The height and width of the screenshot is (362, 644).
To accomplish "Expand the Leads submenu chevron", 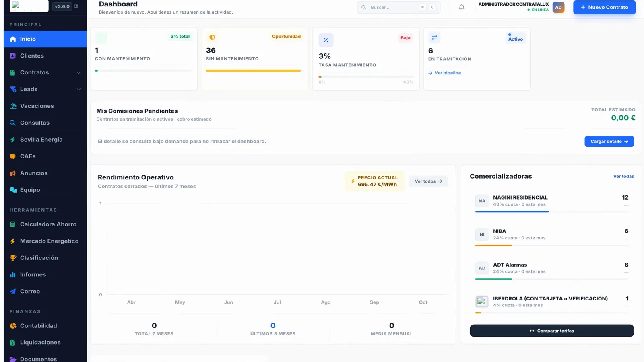I will click(x=78, y=89).
